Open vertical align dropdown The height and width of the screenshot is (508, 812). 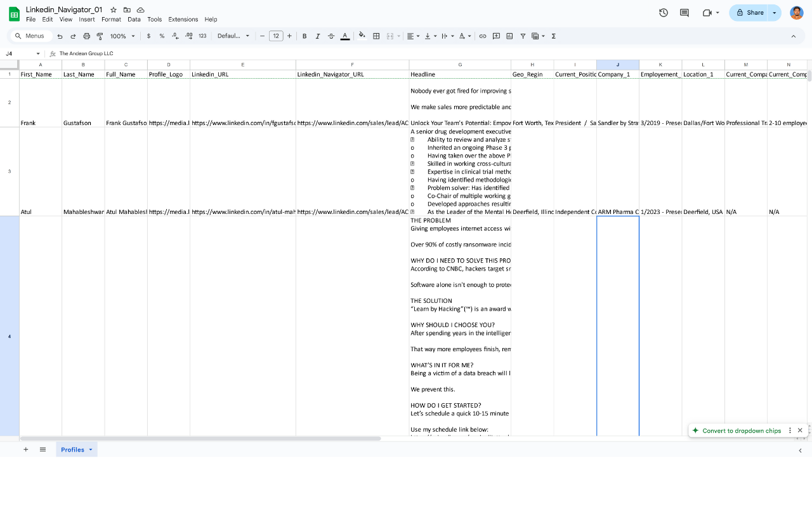[430, 36]
